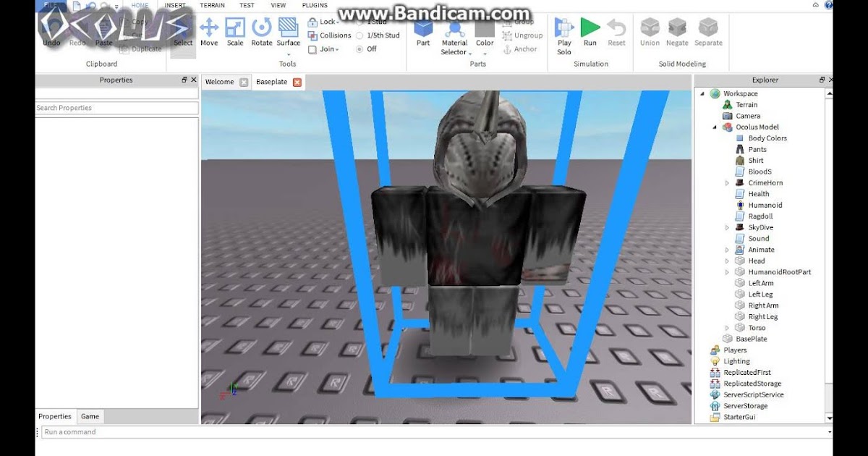The image size is (868, 456).
Task: Collapse the Ocolus Model node
Action: coord(715,127)
